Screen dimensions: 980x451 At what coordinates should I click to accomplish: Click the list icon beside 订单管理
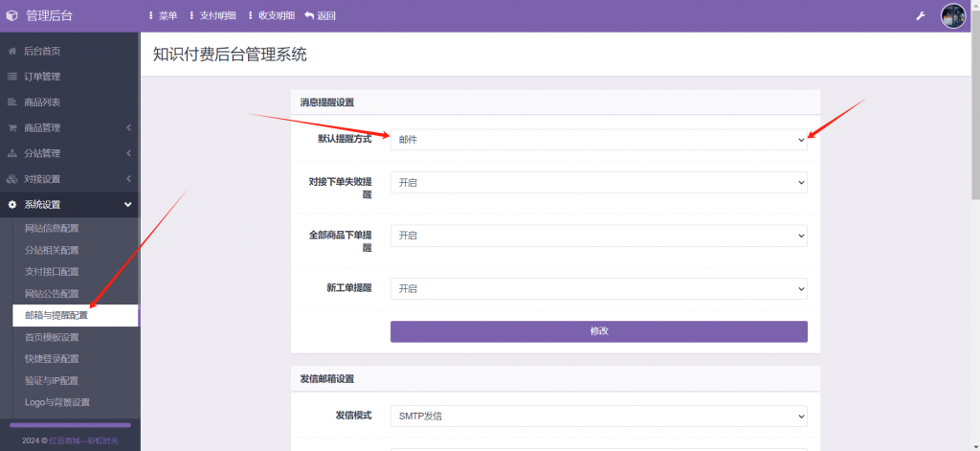click(11, 77)
